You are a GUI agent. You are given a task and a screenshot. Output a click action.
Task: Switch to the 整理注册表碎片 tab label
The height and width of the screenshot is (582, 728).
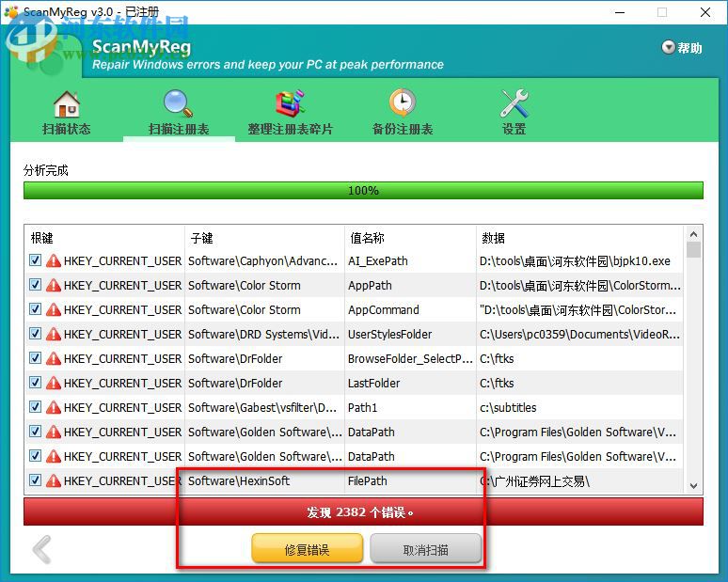(x=291, y=129)
